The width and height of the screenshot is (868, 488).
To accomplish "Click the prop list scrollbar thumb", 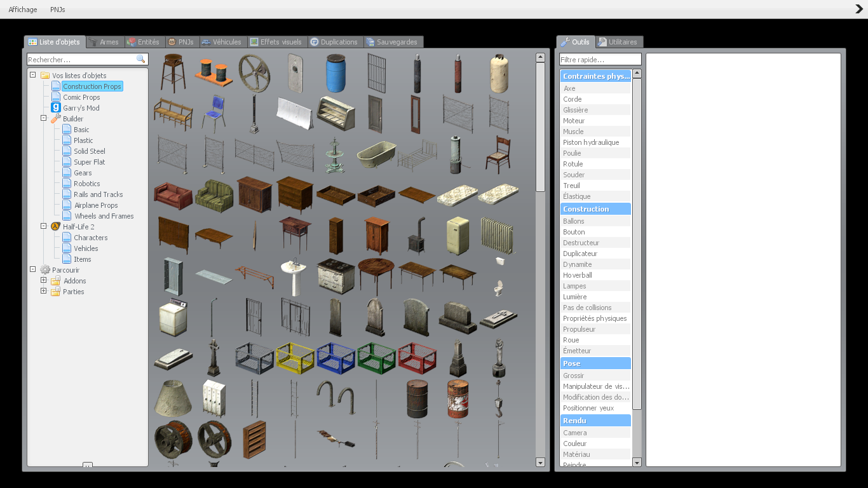I will (540, 127).
